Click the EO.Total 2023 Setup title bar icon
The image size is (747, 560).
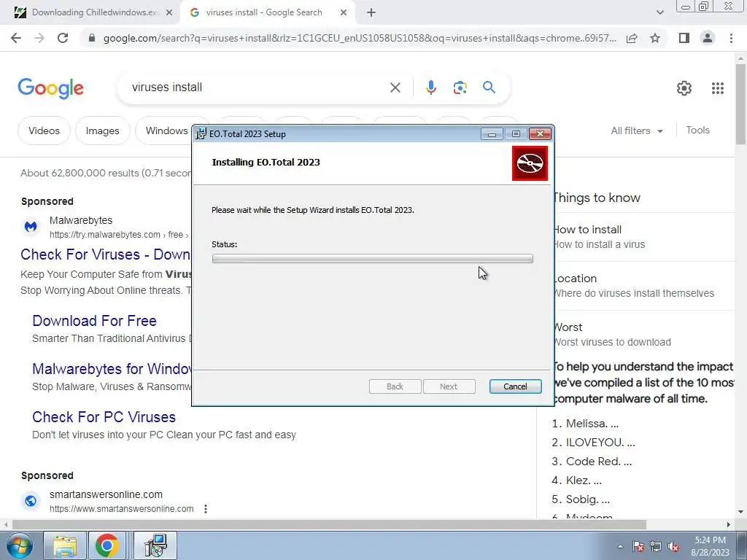(201, 134)
